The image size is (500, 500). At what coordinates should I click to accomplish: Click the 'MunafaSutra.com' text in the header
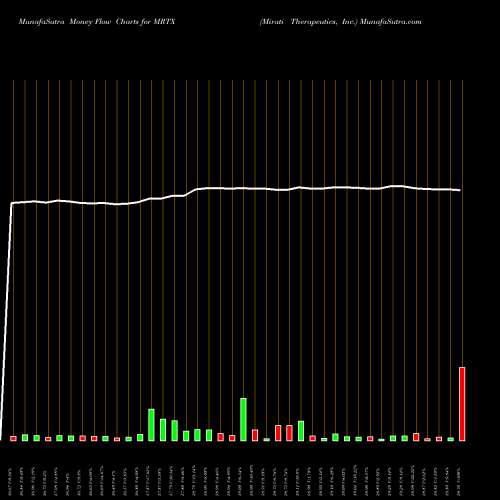tap(391, 22)
